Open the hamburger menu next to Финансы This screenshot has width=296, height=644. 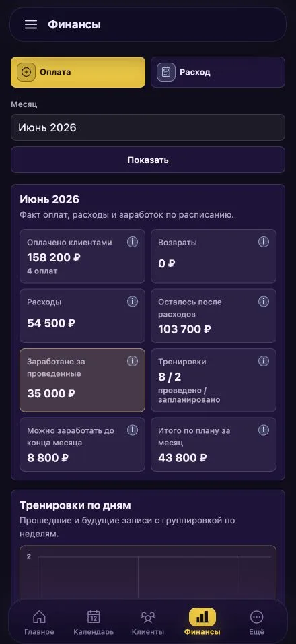pos(31,24)
